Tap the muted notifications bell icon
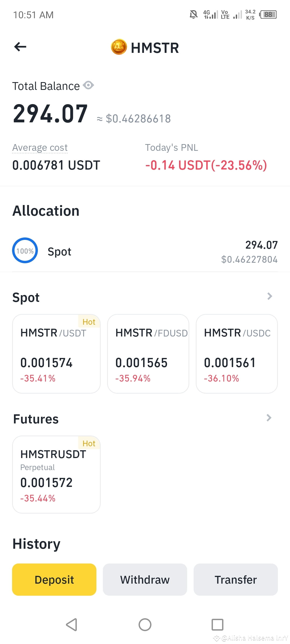The width and height of the screenshot is (290, 644). [193, 14]
